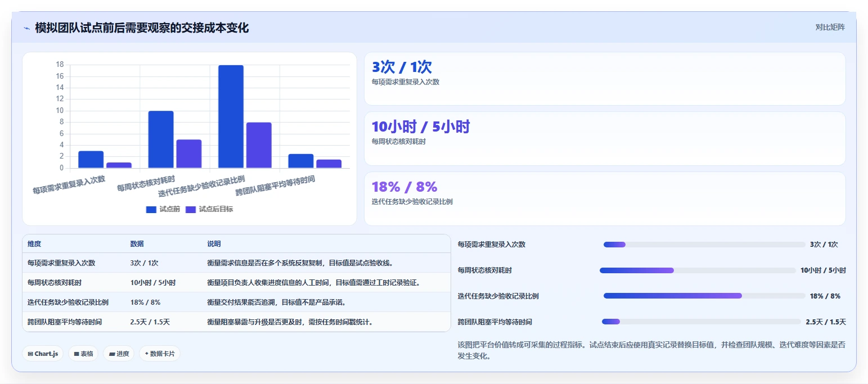Click description starting 衡量交付结果能否追溯
868x384 pixels.
coord(277,302)
